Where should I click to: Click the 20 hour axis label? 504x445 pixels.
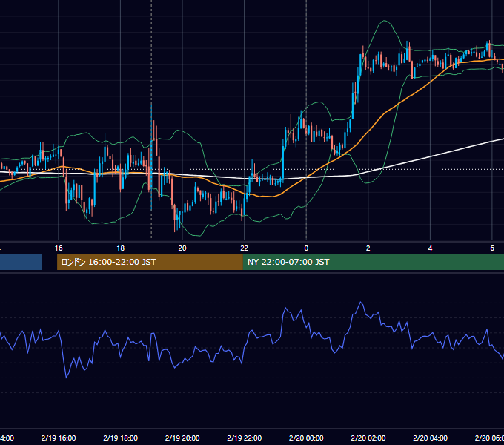182,248
